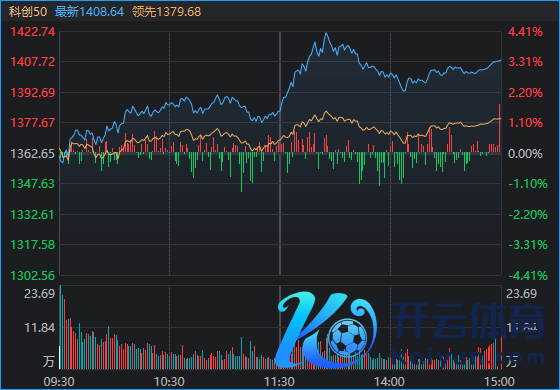Click the -4.41% bottom percent label
The width and height of the screenshot is (560, 390).
[528, 276]
